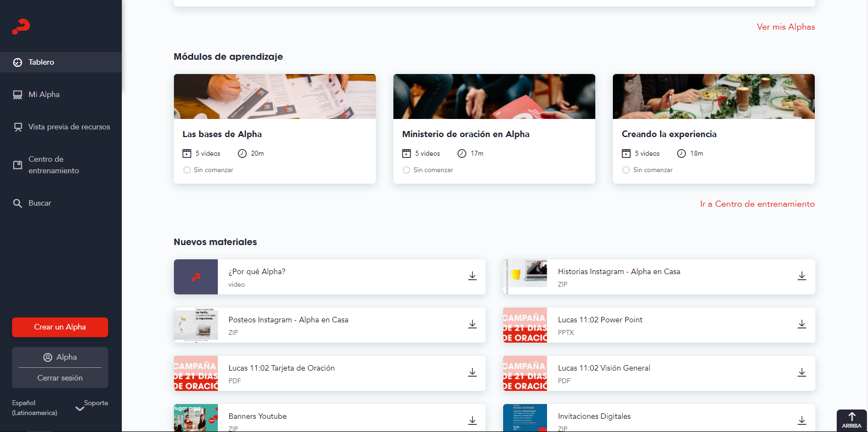Open the Ministerio de oración en Alpha title
The height and width of the screenshot is (432, 868).
click(466, 134)
